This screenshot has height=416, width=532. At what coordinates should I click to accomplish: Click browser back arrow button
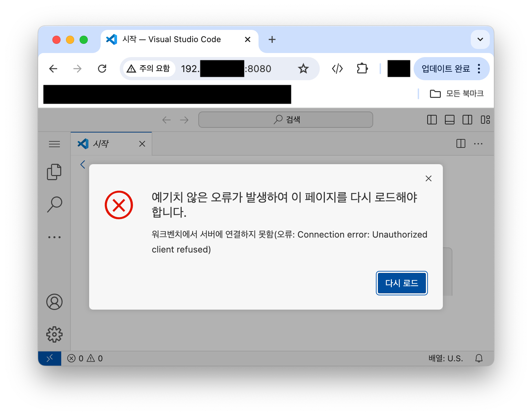pos(53,69)
